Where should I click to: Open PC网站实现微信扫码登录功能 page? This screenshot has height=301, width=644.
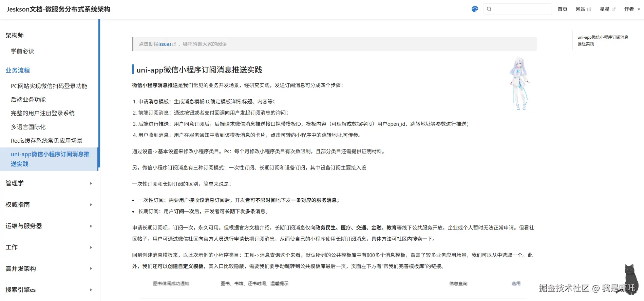[x=49, y=86]
